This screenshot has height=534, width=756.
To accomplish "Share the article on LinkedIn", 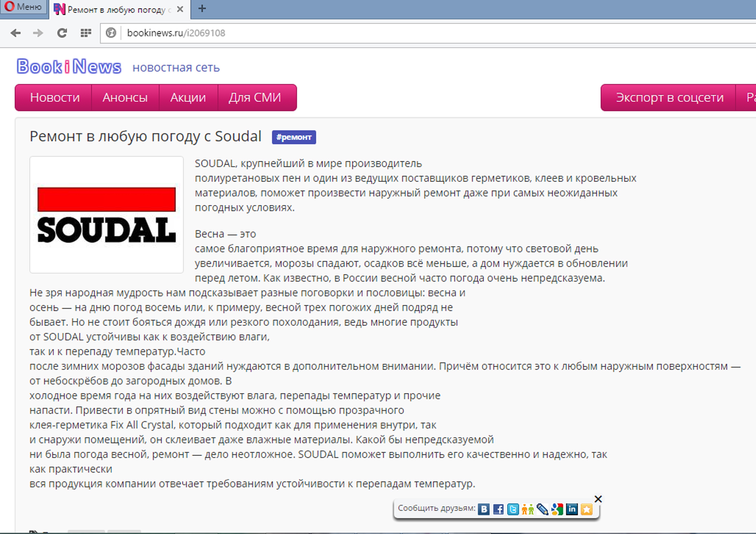I will point(572,509).
